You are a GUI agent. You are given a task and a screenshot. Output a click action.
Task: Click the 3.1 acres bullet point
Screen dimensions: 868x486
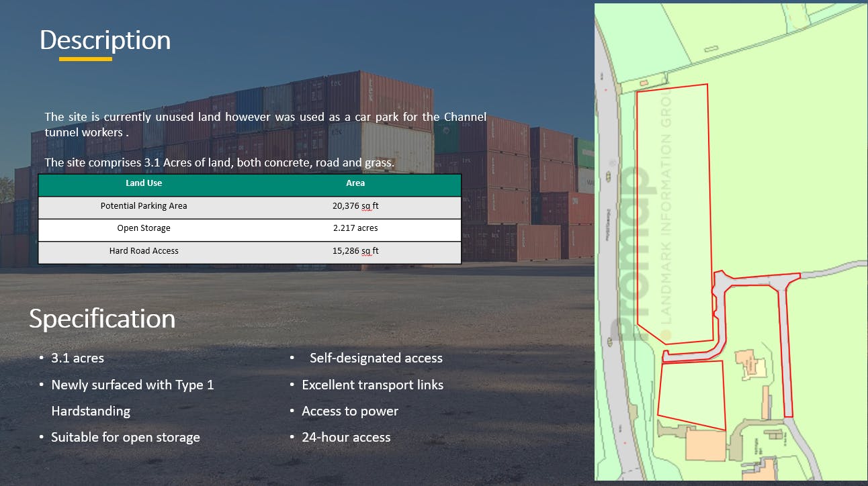pos(77,358)
